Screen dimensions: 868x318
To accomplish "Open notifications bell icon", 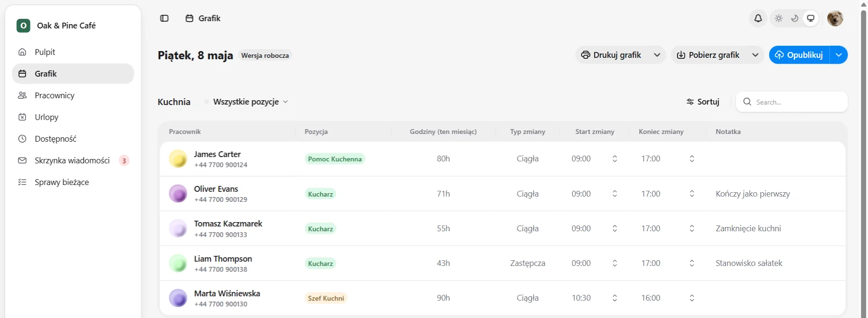I will (758, 18).
